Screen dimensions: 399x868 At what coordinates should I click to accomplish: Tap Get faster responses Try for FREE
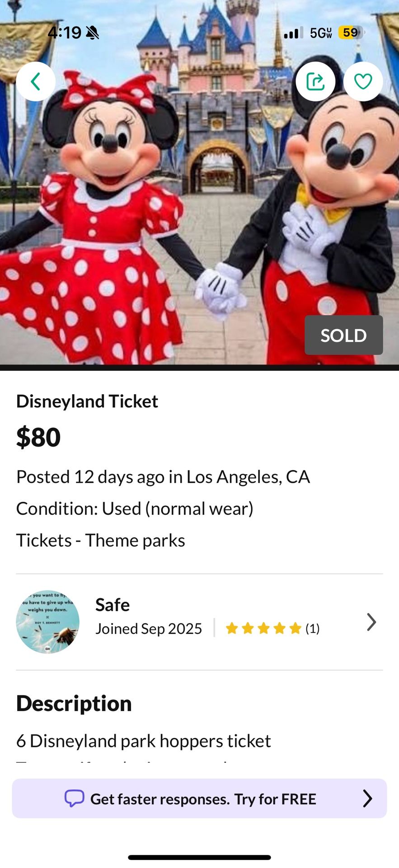(203, 799)
